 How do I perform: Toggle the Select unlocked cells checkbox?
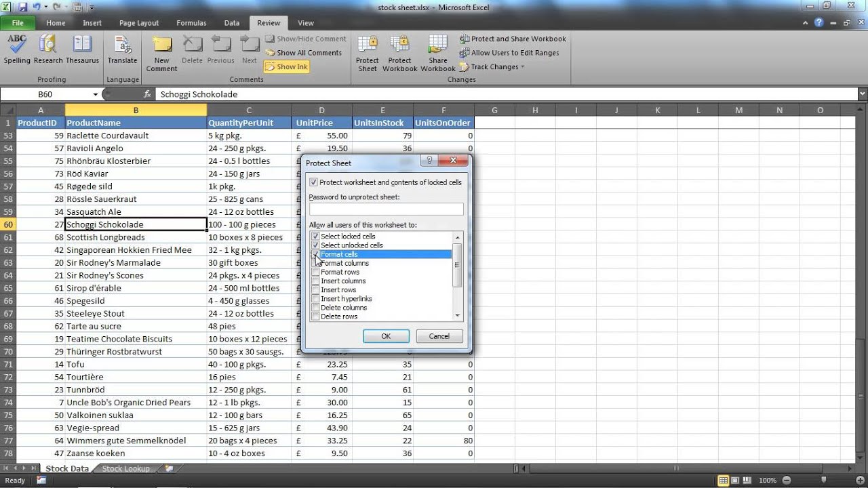(x=315, y=245)
